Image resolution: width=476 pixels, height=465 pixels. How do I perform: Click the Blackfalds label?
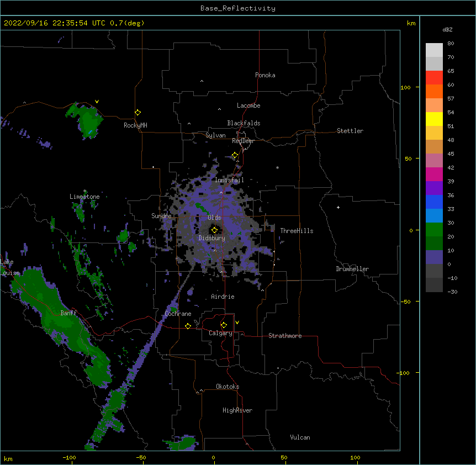tap(244, 123)
